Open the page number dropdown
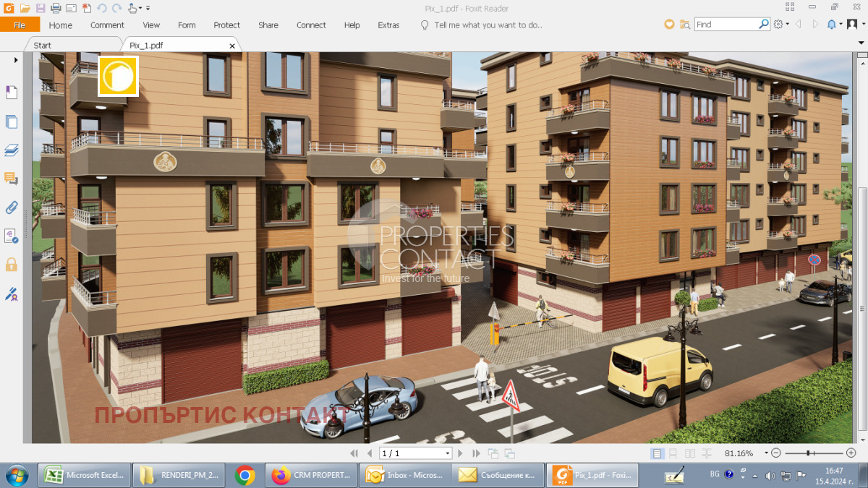Image resolution: width=868 pixels, height=488 pixels. pyautogui.click(x=448, y=453)
